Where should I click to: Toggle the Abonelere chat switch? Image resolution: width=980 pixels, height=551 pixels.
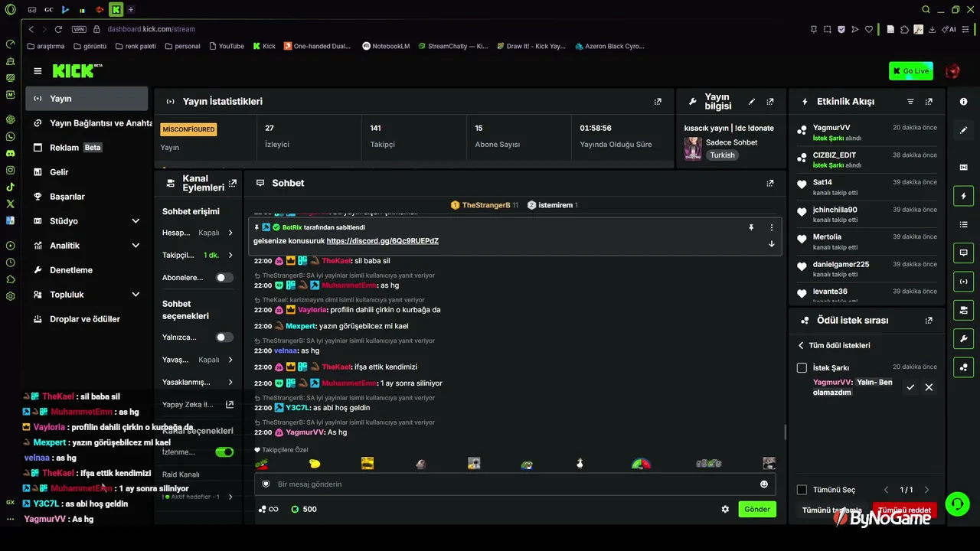pos(224,278)
